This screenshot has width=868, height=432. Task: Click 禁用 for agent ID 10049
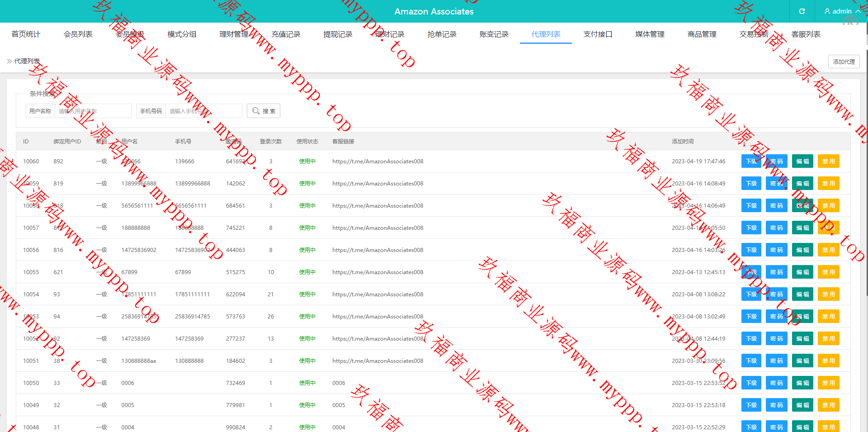(828, 405)
